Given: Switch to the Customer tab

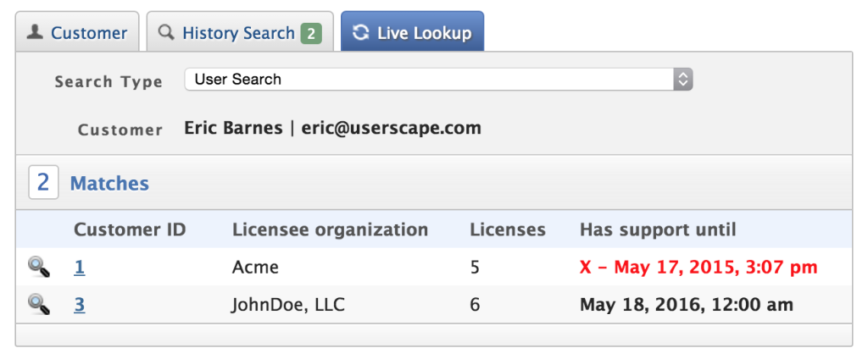Looking at the screenshot, I should pyautogui.click(x=88, y=34).
